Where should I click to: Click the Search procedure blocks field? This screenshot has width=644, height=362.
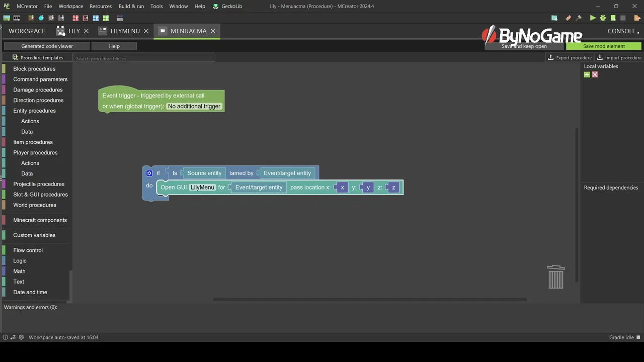144,58
